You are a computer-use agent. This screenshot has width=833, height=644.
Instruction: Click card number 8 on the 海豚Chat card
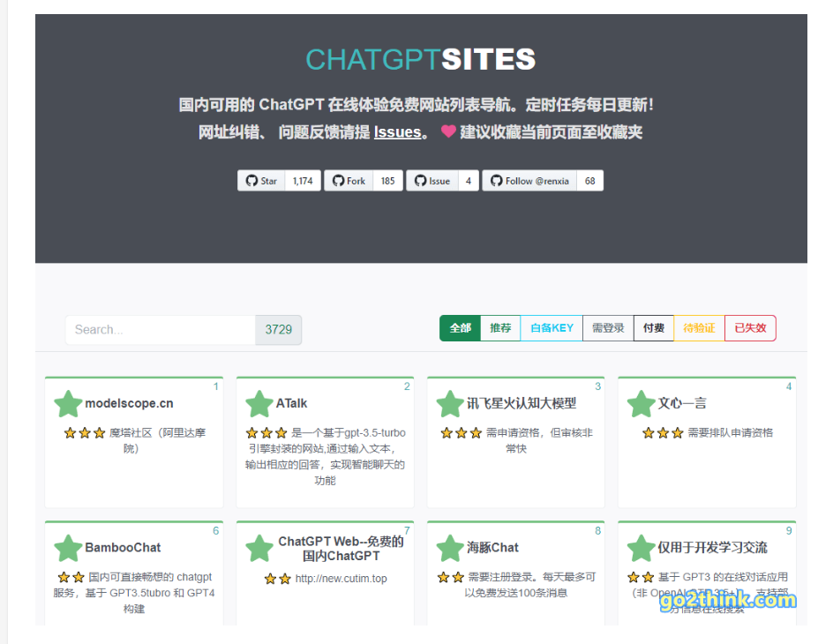coord(598,531)
